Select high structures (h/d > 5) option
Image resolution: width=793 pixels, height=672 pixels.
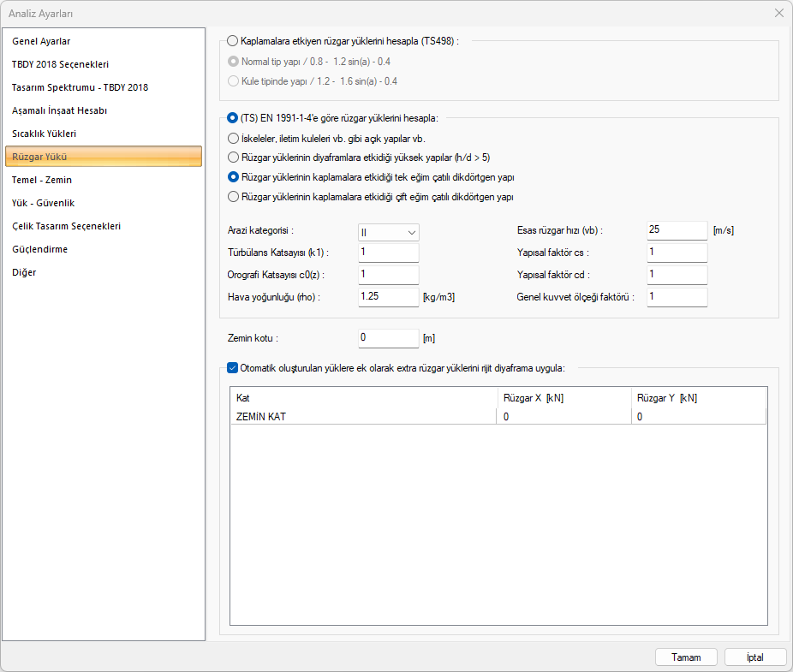[233, 158]
